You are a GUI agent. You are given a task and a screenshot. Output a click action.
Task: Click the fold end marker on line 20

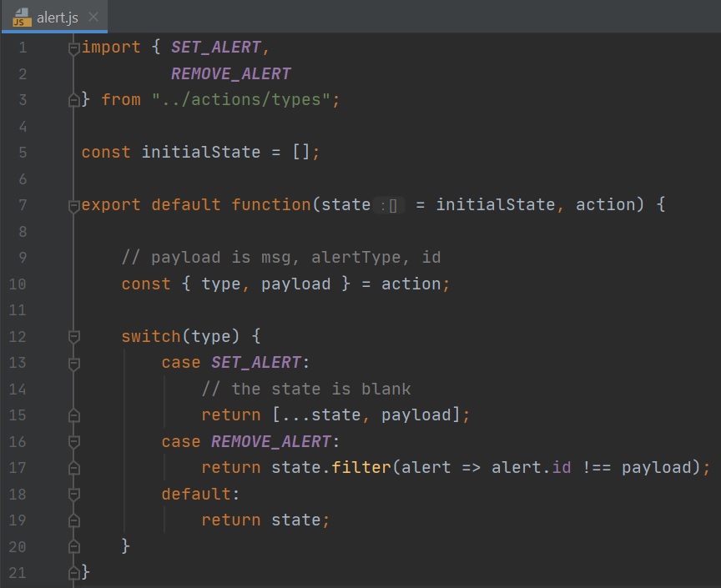(x=73, y=547)
